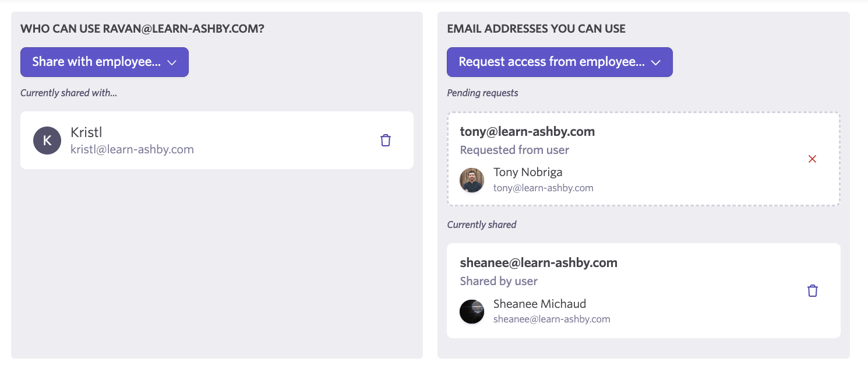Click the 'Pending requests' section label

pyautogui.click(x=482, y=93)
